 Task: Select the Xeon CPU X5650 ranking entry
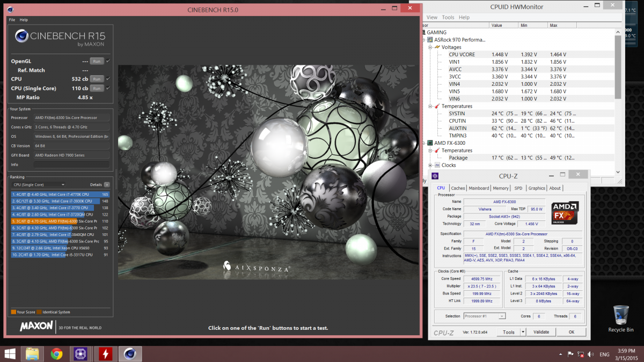61,248
